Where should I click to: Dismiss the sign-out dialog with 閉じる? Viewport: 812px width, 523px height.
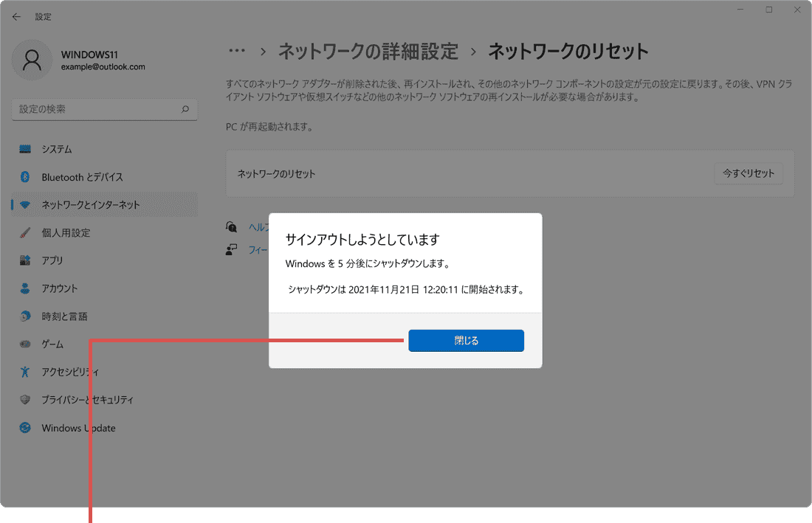point(466,340)
